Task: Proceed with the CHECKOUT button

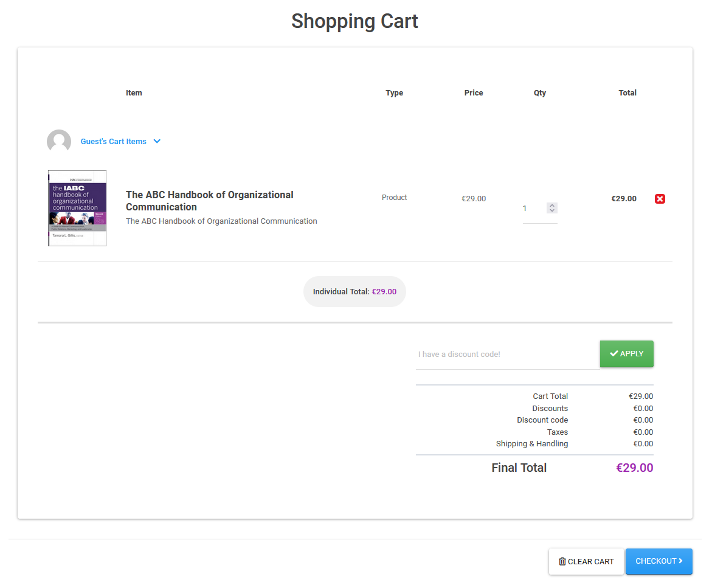Action: 658,561
